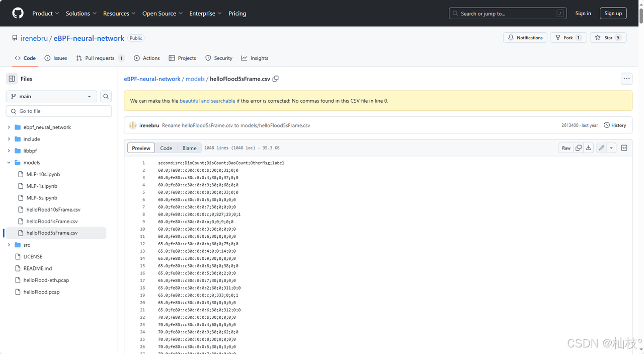Expand the include folder chevron
This screenshot has width=644, height=354.
pos(9,139)
